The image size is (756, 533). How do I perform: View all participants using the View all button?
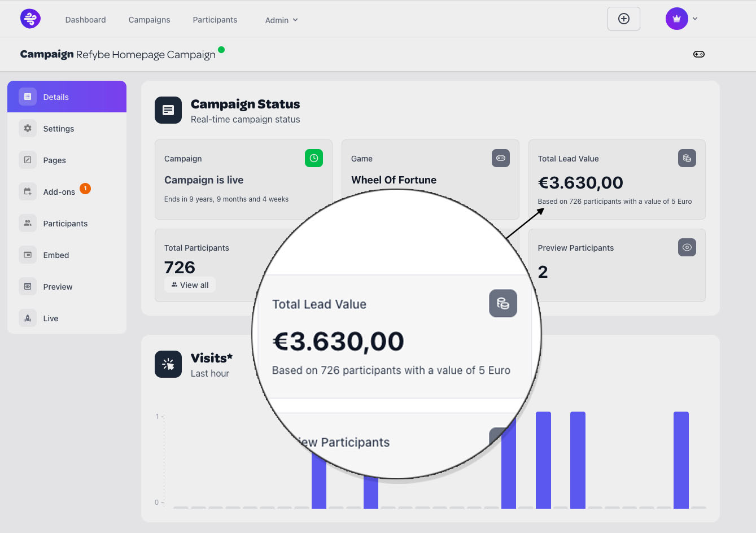click(190, 285)
